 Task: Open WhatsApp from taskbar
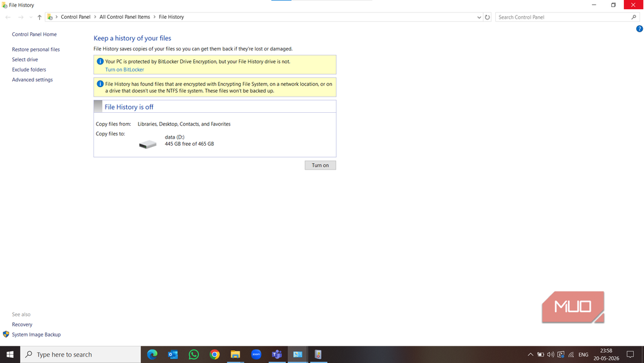[194, 355]
